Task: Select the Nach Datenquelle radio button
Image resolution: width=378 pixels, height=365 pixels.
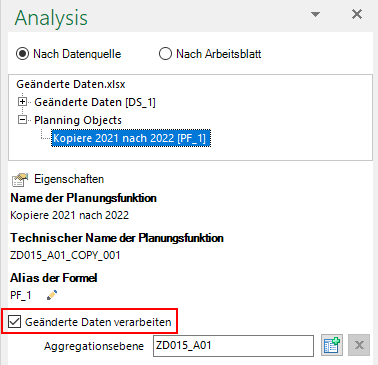Action: [x=23, y=54]
